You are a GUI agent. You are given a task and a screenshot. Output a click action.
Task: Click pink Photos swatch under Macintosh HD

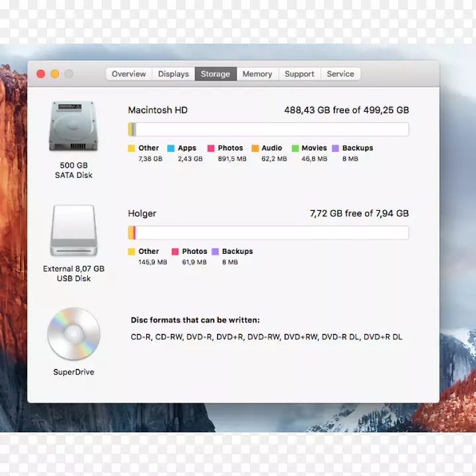(x=211, y=148)
